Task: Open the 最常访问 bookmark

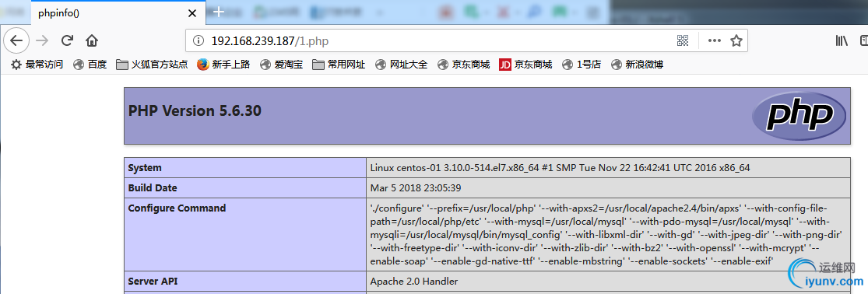Action: [x=37, y=65]
